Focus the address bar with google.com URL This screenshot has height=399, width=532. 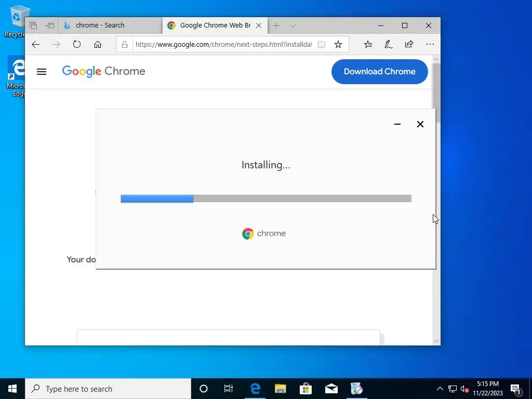(x=223, y=45)
